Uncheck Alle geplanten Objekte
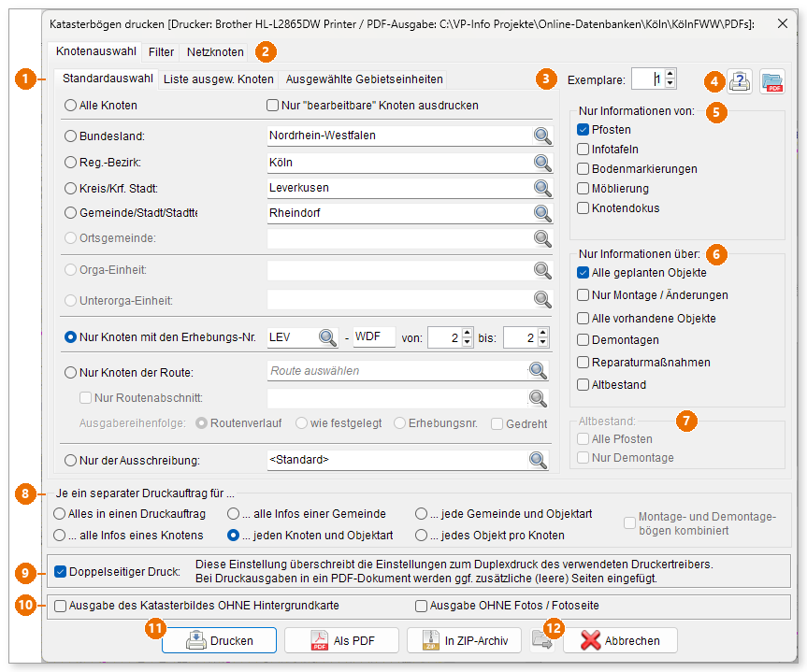 [x=583, y=273]
